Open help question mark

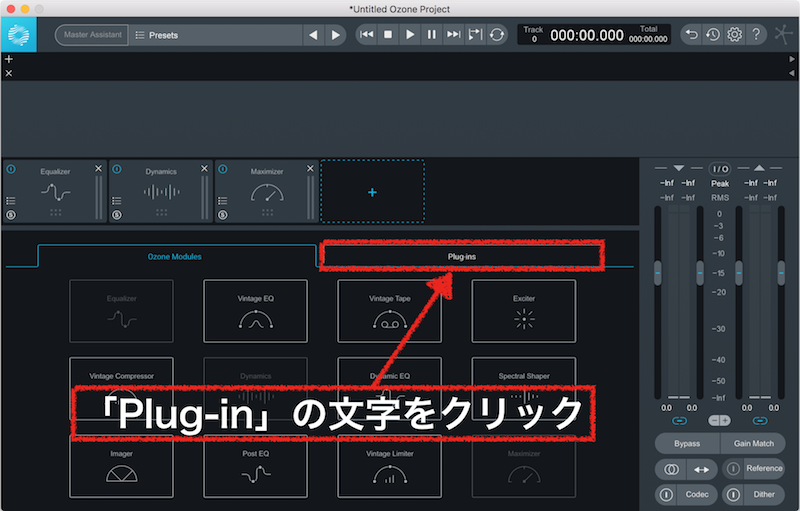pos(756,34)
